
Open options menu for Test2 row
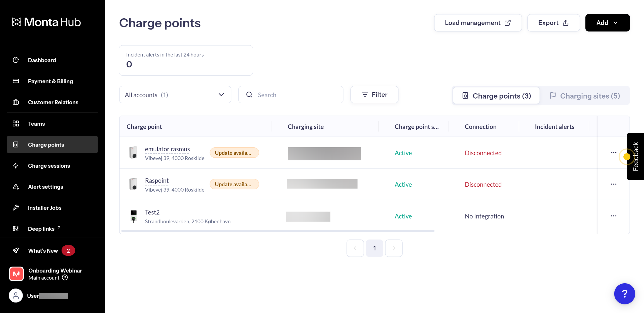pos(614,216)
